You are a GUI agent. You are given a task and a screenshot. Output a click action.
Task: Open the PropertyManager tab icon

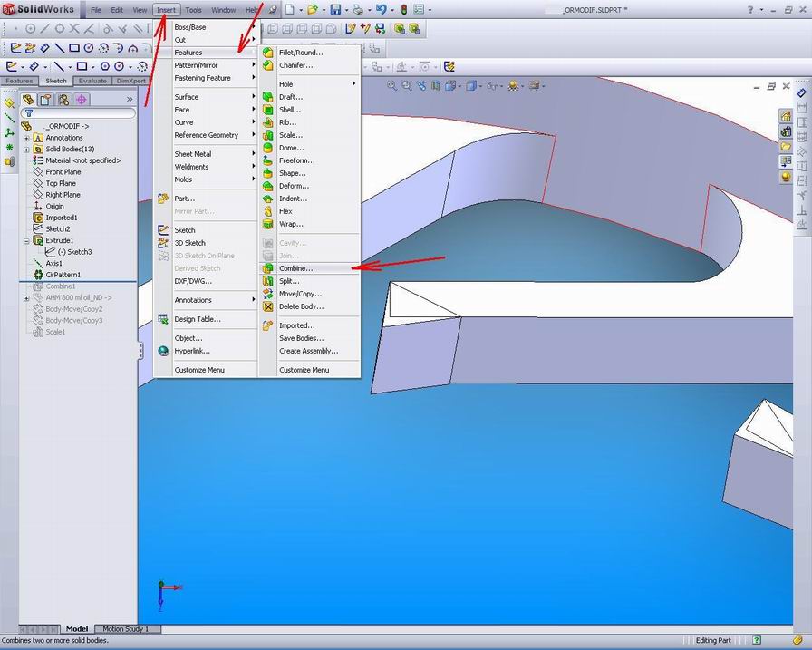[x=45, y=100]
